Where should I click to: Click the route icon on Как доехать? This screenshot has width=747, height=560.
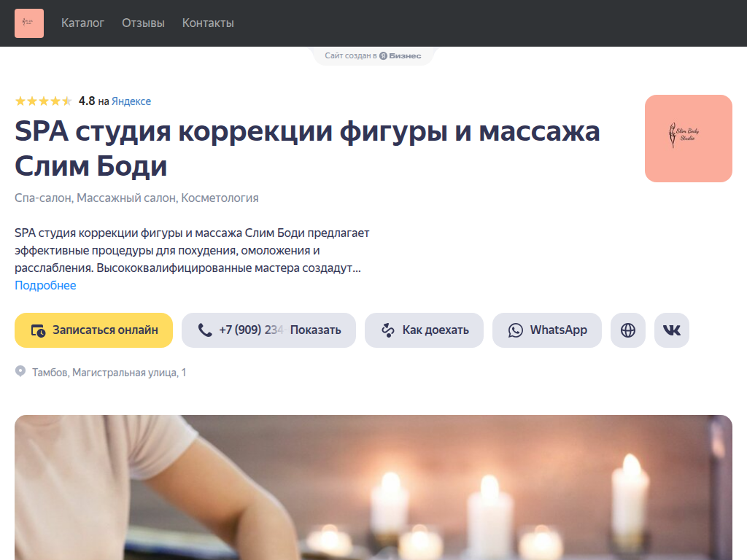pos(387,330)
